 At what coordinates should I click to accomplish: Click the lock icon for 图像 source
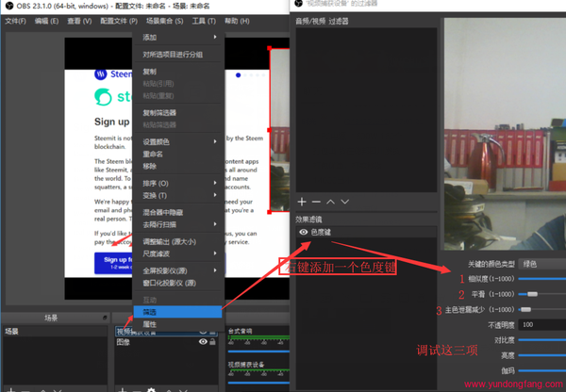point(213,342)
